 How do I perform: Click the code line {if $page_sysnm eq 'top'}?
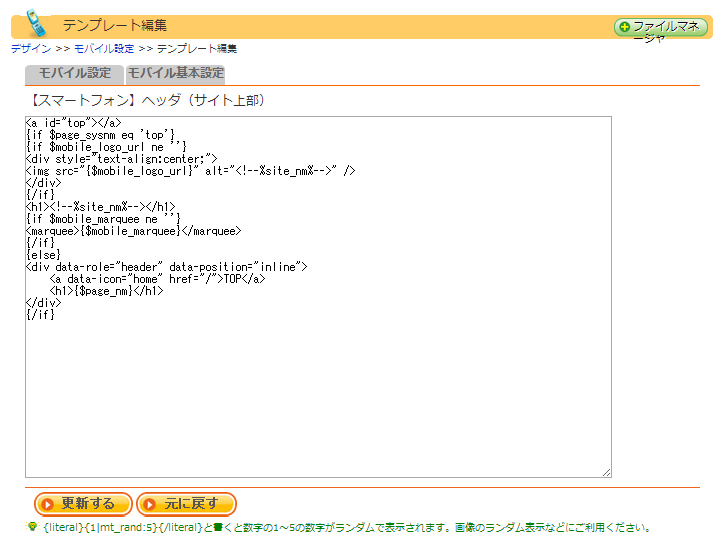(x=101, y=135)
